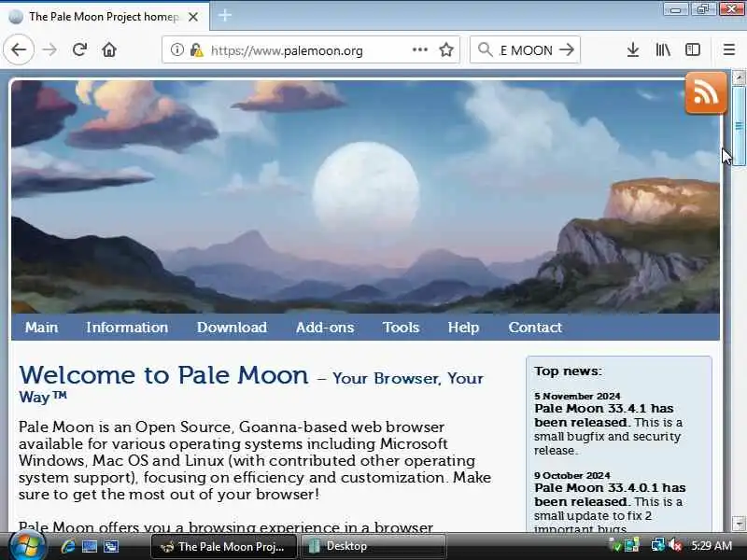Click the green shield security tray icon
The image size is (747, 560).
(615, 546)
